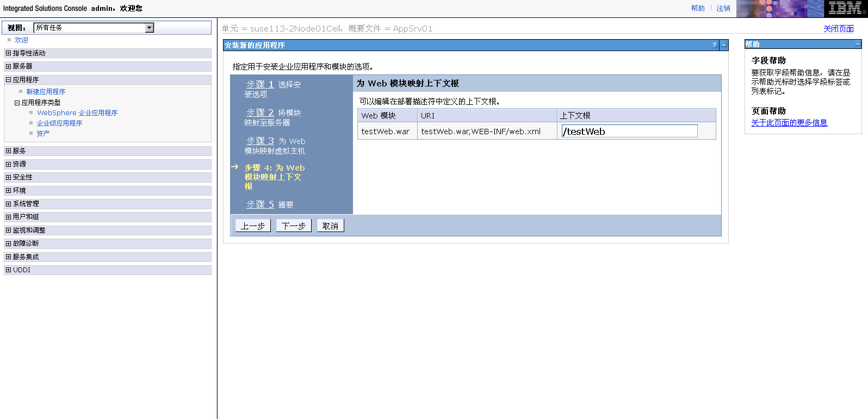Image resolution: width=868 pixels, height=419 pixels.
Task: Expand the 故障诊断 section
Action: [8, 243]
